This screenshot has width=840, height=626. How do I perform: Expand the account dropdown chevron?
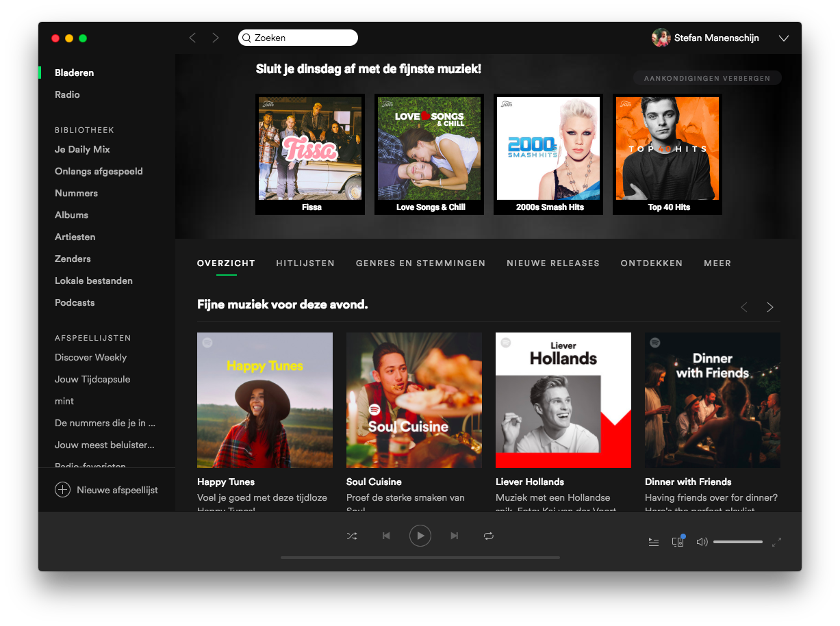point(784,38)
